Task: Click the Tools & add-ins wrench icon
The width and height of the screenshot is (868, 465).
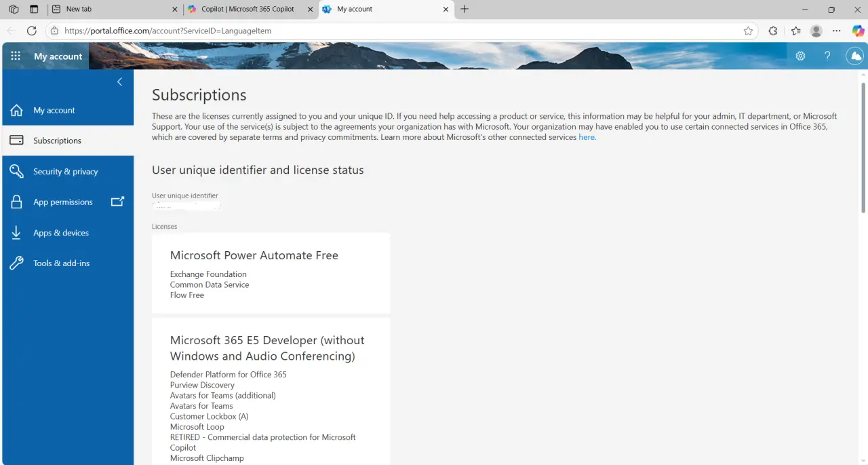Action: click(17, 263)
